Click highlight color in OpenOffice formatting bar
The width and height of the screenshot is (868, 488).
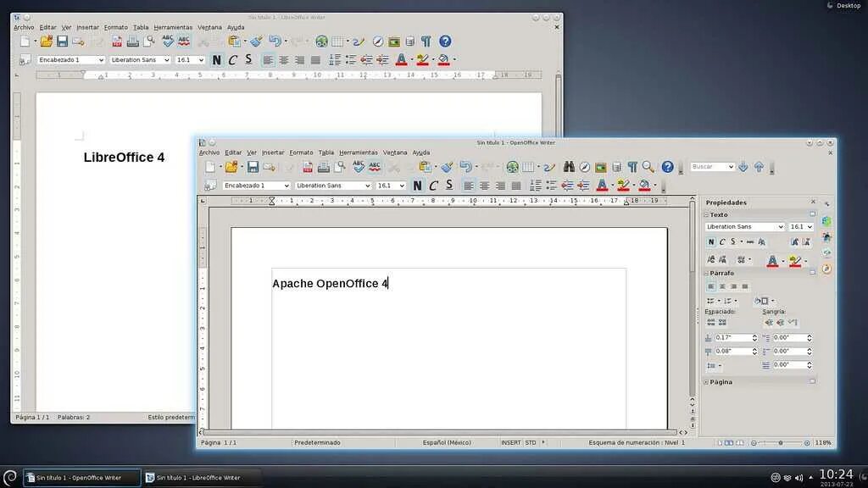click(x=623, y=186)
